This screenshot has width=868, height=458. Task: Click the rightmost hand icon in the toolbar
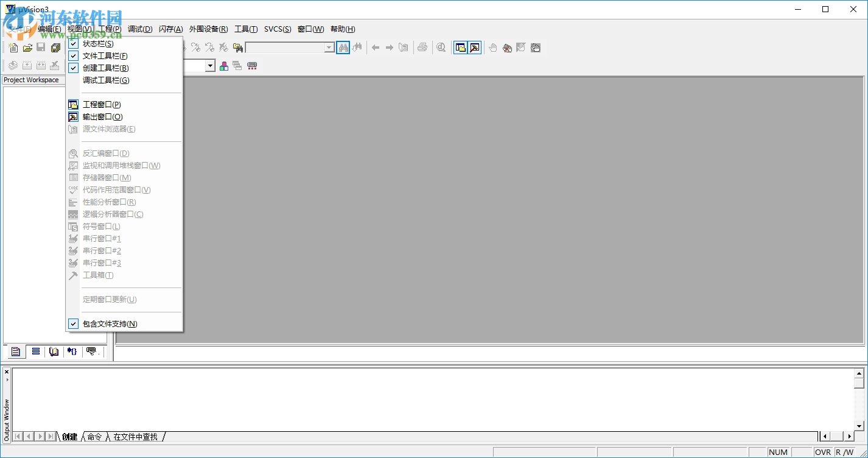point(536,48)
